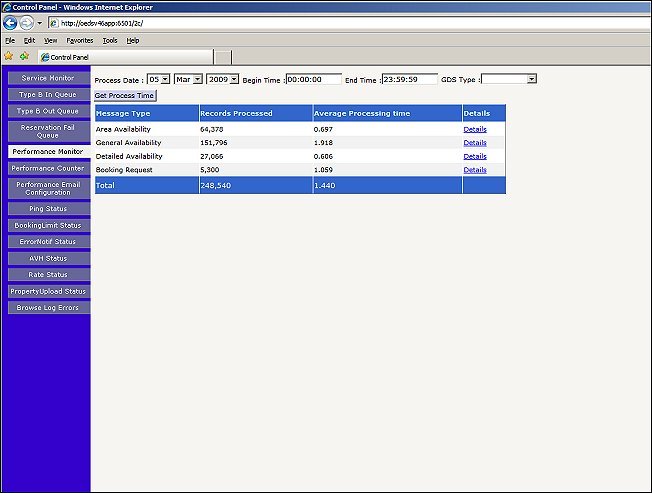652x493 pixels.
Task: Expand the Process Date day dropdown
Action: [165, 79]
